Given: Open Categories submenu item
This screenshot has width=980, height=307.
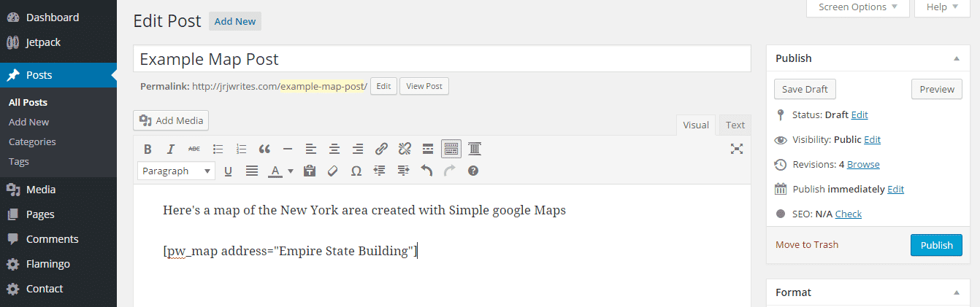Looking at the screenshot, I should tap(32, 142).
